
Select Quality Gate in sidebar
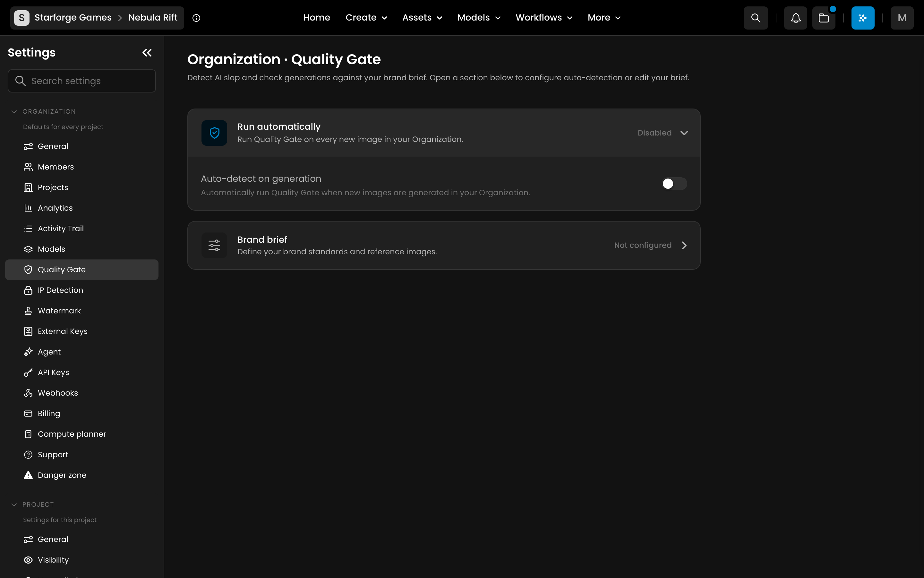pos(82,269)
